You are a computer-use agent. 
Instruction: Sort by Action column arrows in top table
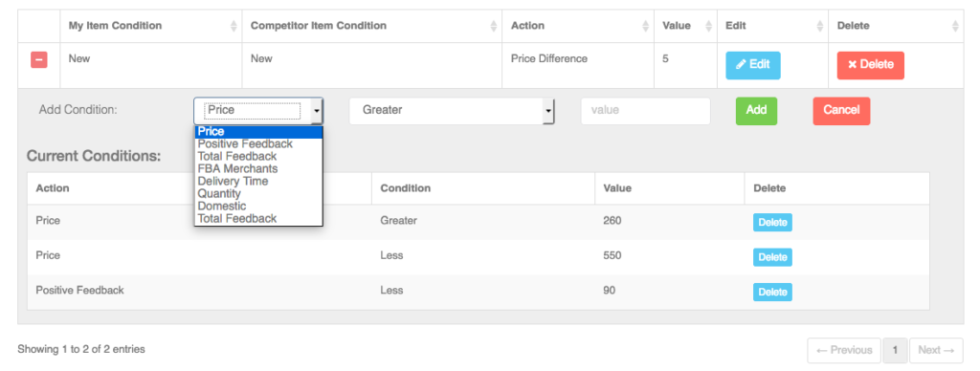click(x=646, y=26)
